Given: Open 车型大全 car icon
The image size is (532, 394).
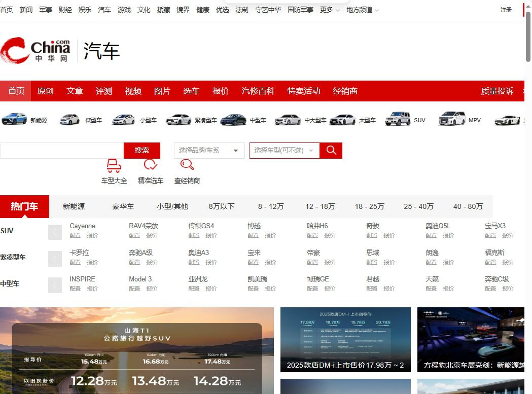Looking at the screenshot, I should click(x=114, y=166).
